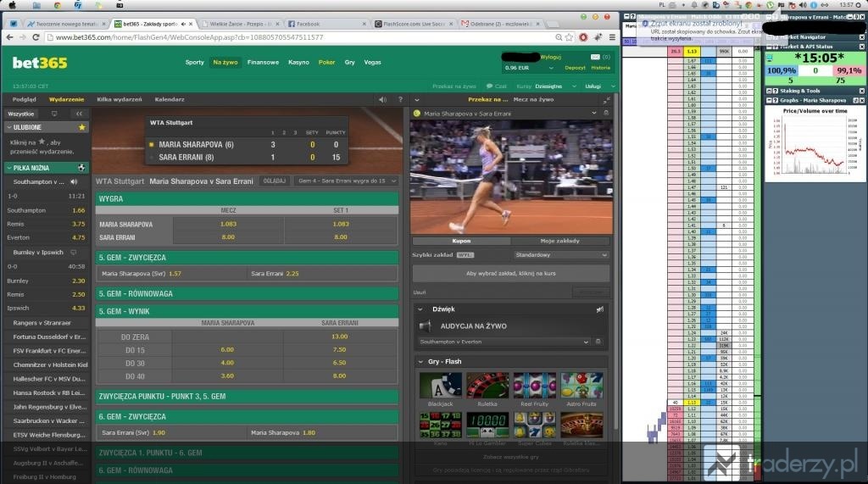Viewport: 868px width, 484px height.
Task: Click the Wszystkie button
Action: [21, 114]
